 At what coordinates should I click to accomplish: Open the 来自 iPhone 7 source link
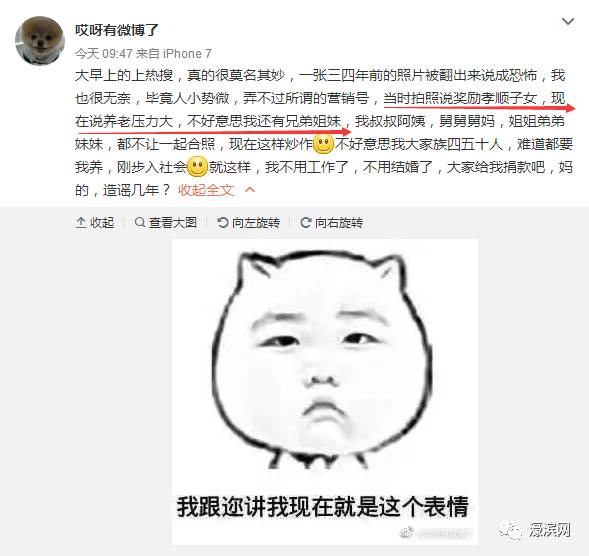[174, 54]
